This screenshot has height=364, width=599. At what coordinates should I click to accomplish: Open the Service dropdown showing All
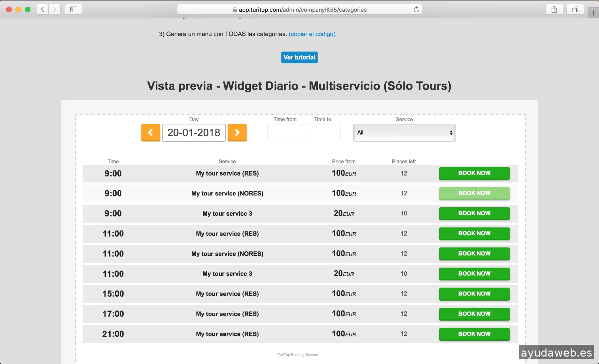coord(404,133)
